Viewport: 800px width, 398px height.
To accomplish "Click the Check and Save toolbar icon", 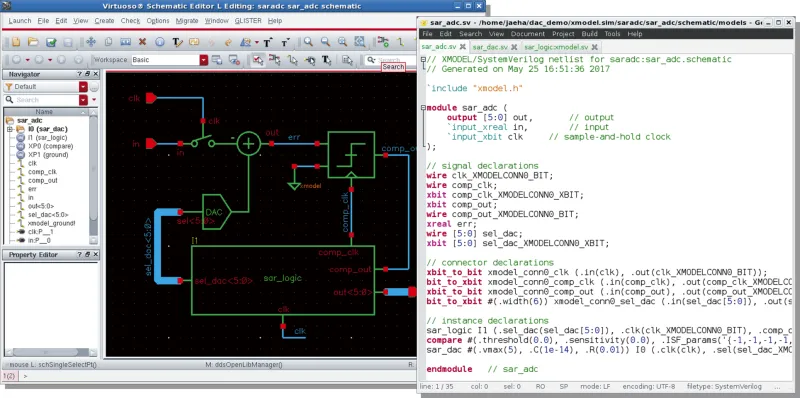I will [x=52, y=42].
